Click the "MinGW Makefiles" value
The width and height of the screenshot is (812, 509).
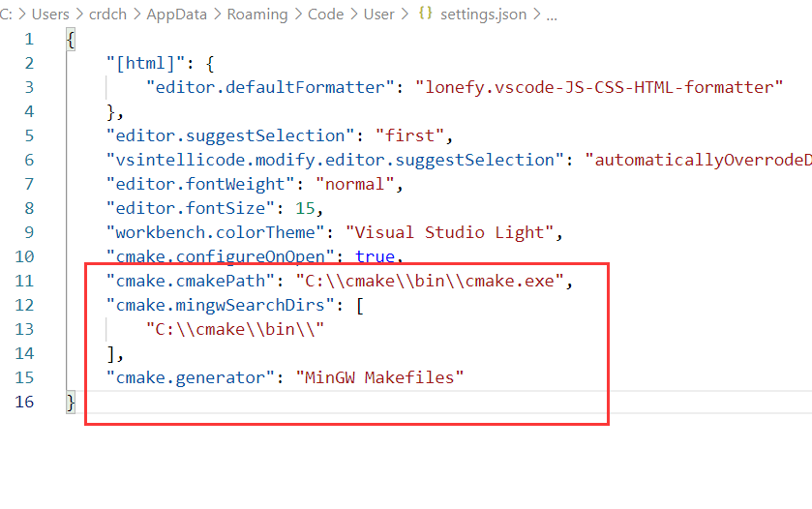(x=379, y=377)
